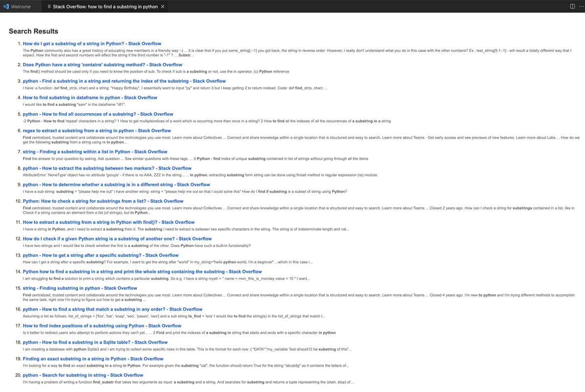
Task: Open 'How to extract a substring with find()?' link
Action: (x=109, y=222)
